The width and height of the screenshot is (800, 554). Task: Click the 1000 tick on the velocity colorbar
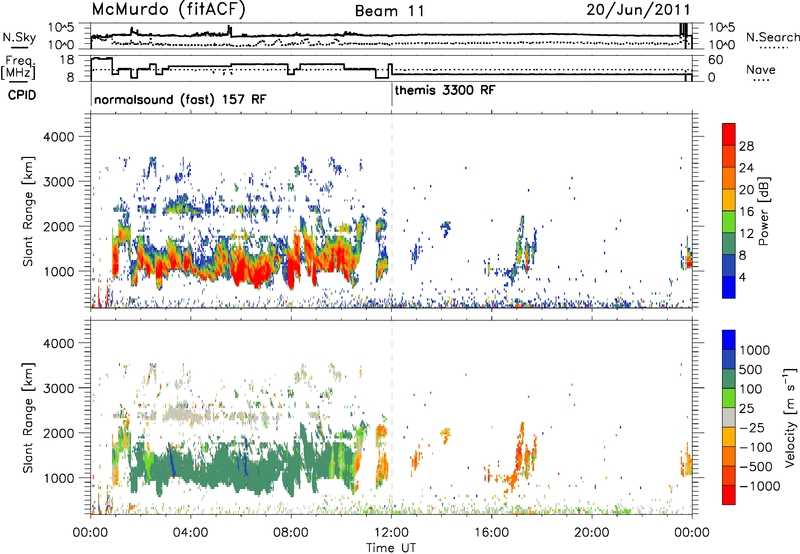point(754,350)
